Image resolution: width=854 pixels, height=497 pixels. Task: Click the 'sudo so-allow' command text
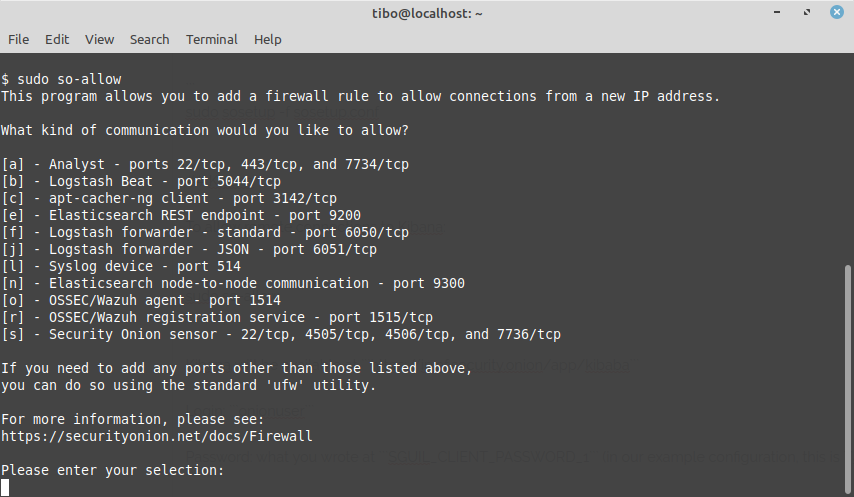(69, 79)
